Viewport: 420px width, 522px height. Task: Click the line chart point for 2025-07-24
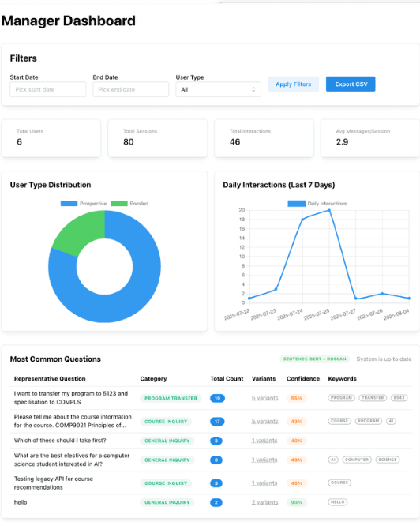[302, 220]
